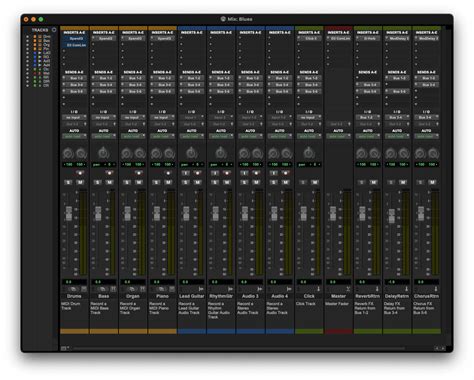Click the left pan knob on the Audio 3 strip

[244, 154]
